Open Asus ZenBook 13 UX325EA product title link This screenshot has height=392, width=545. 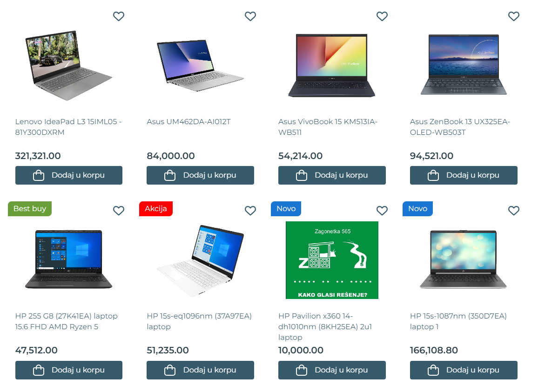tap(460, 127)
